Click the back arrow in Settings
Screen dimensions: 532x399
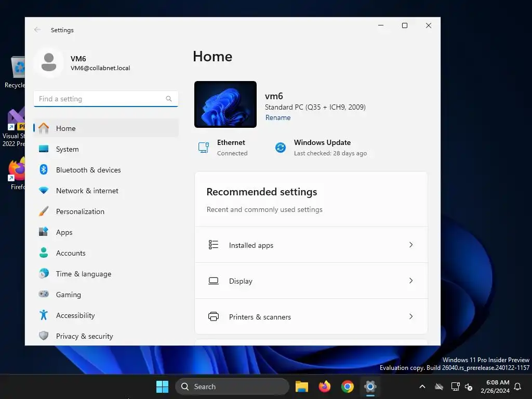pyautogui.click(x=37, y=30)
